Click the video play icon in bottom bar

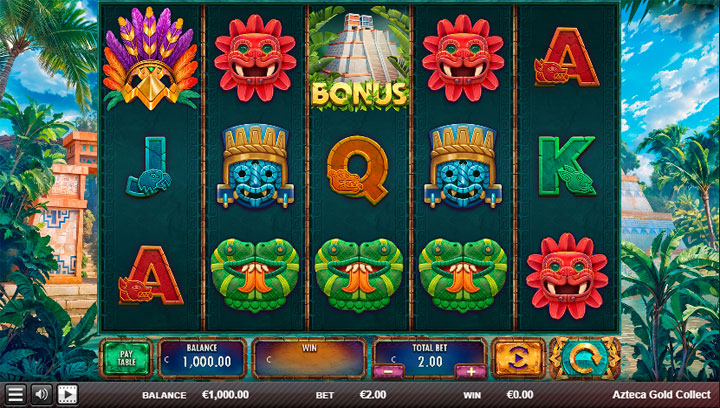(x=68, y=394)
